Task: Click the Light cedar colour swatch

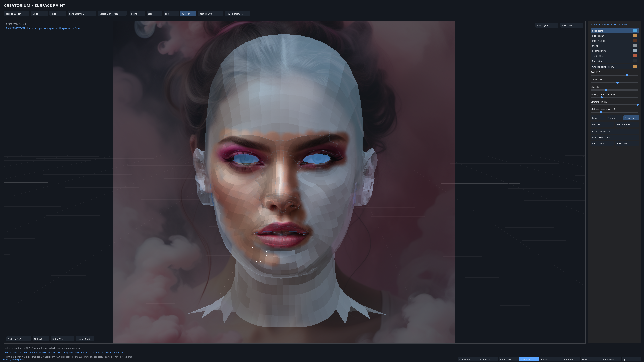Action: [x=635, y=36]
